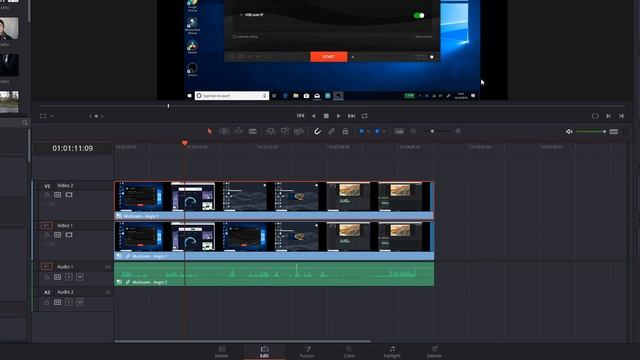This screenshot has width=640, height=360.
Task: Lock the Video 2 track
Action: coord(47,195)
